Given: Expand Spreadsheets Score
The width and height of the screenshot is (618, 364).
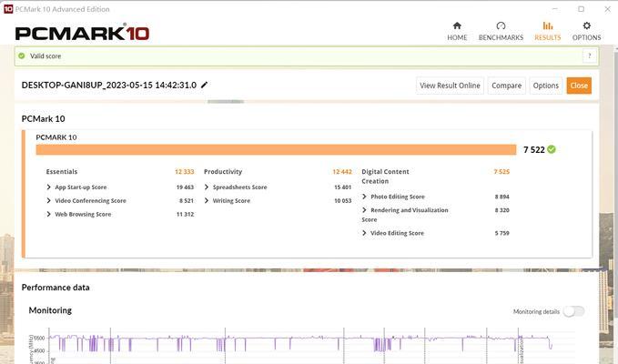Looking at the screenshot, I should 207,187.
